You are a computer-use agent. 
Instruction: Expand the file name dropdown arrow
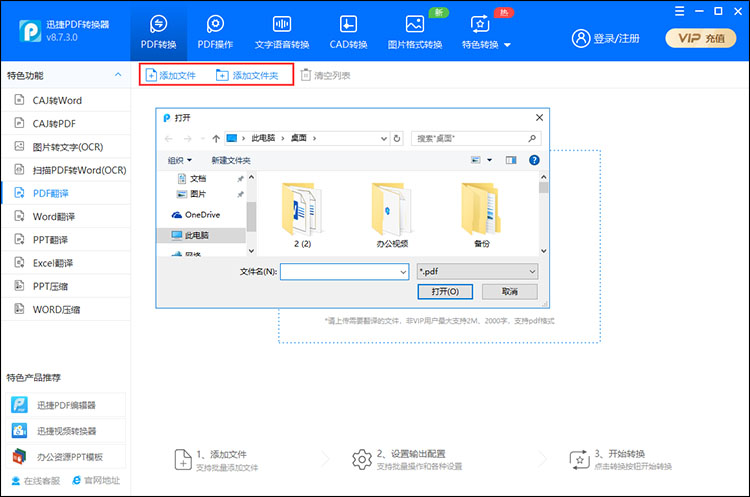[403, 272]
